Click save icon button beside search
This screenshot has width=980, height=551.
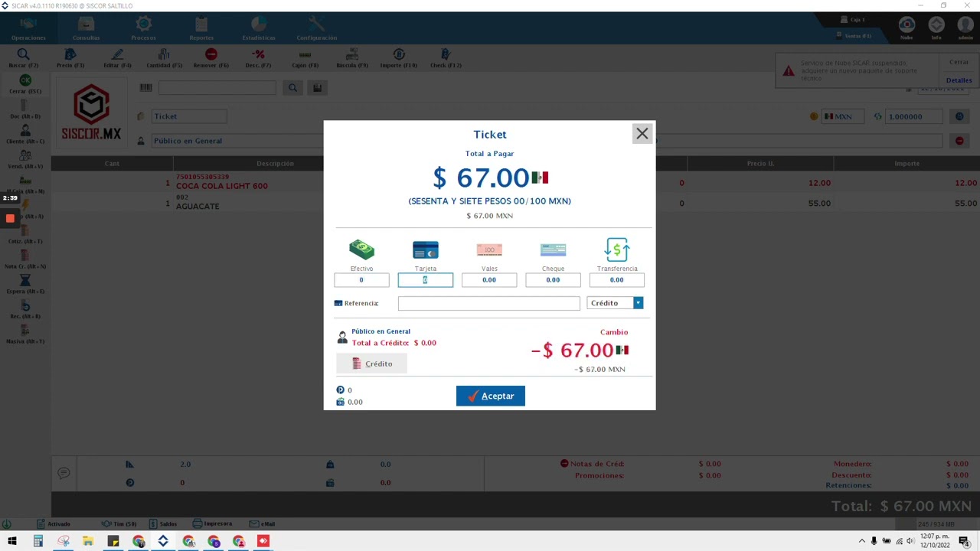[317, 88]
